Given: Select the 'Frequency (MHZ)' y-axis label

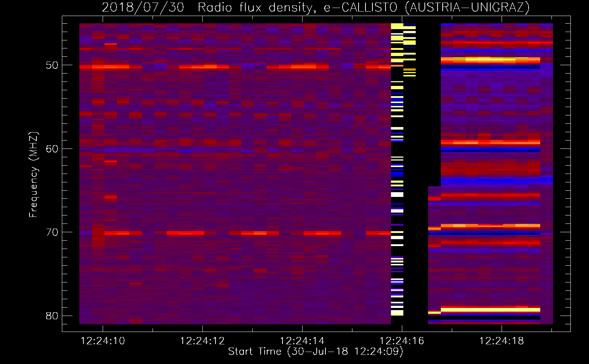Looking at the screenshot, I should click(x=33, y=175).
